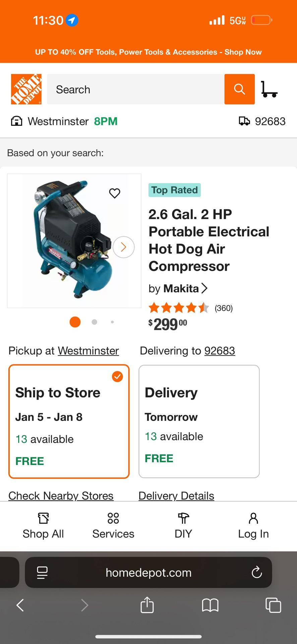Open Safari share sheet
Viewport: 297px width, 644px height.
(147, 605)
